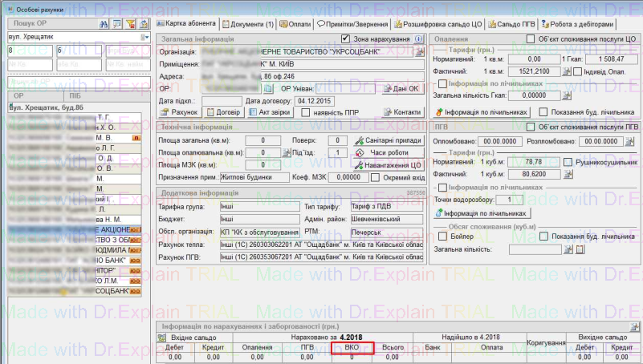The width and height of the screenshot is (643, 364).
Task: Click the comment icon in search toolbar
Action: pos(117,25)
